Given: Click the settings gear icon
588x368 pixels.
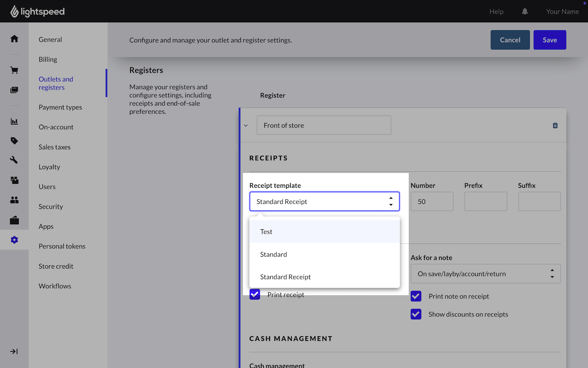Looking at the screenshot, I should point(14,240).
